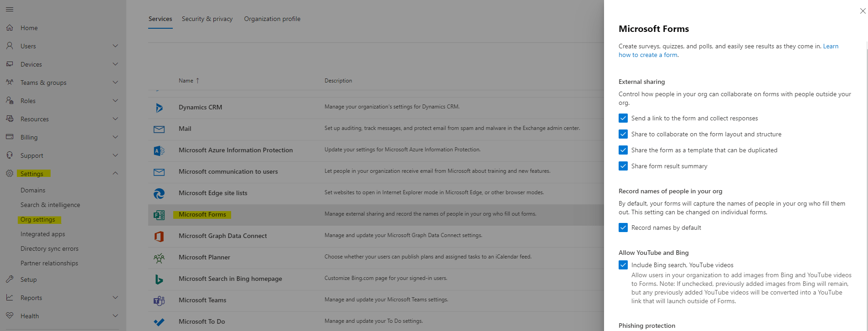The image size is (868, 331).
Task: Select the Mail envelope icon
Action: (x=159, y=129)
